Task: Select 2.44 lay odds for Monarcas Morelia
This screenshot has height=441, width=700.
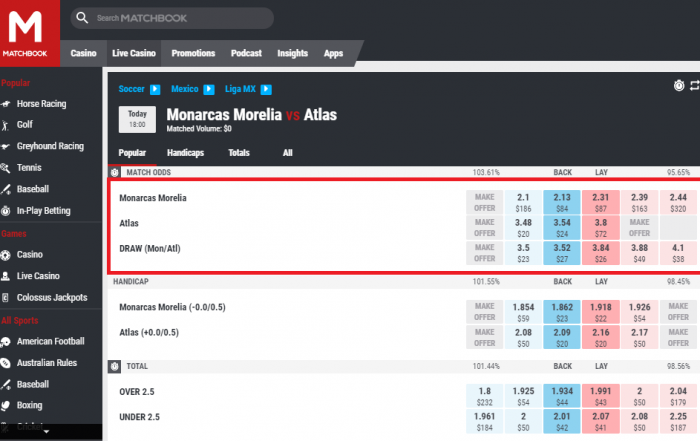Action: (x=678, y=202)
